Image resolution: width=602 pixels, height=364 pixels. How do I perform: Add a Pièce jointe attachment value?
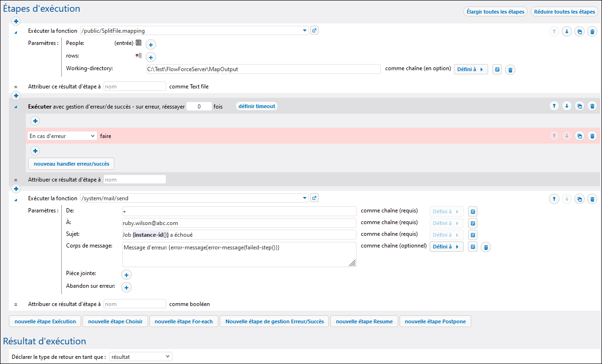click(x=126, y=275)
